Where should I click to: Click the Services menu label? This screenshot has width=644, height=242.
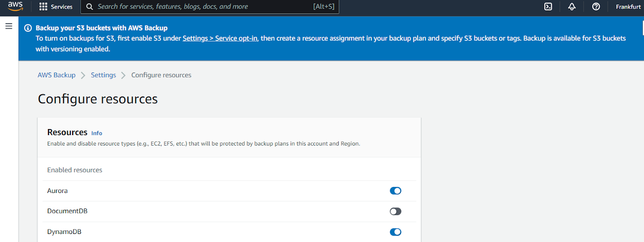pos(62,7)
